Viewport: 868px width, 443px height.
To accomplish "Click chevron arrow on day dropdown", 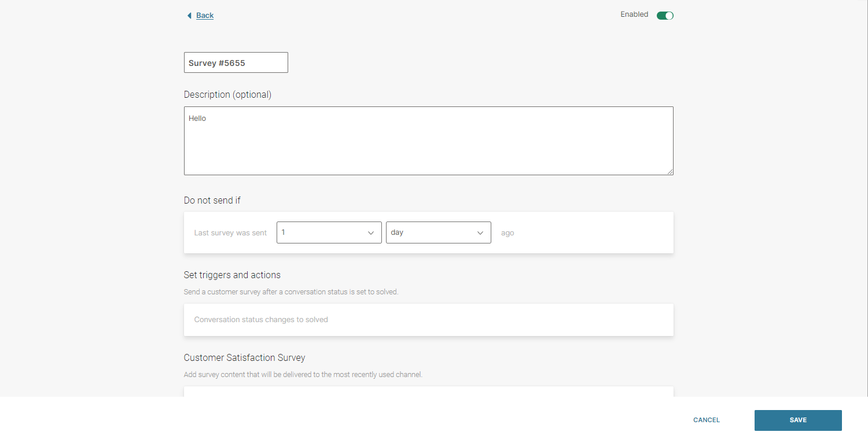I will tap(480, 233).
